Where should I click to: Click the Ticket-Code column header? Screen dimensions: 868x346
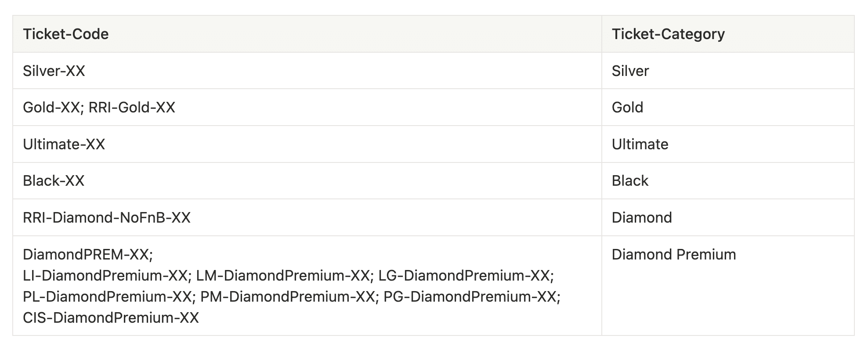(x=66, y=34)
